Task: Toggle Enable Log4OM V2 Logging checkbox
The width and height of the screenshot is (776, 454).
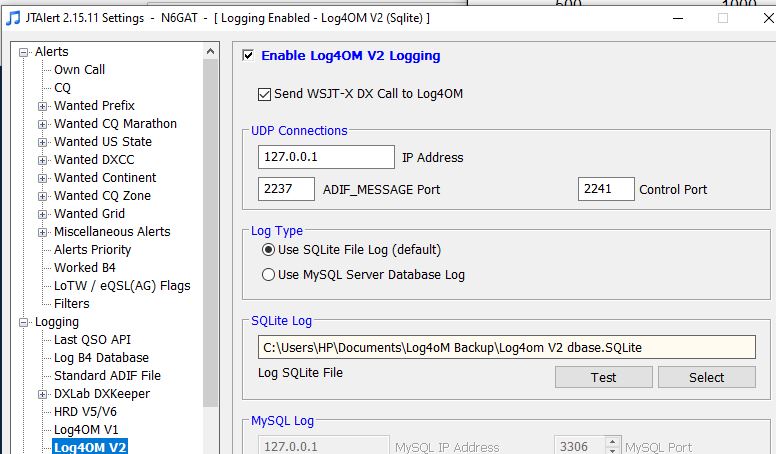Action: pyautogui.click(x=248, y=55)
